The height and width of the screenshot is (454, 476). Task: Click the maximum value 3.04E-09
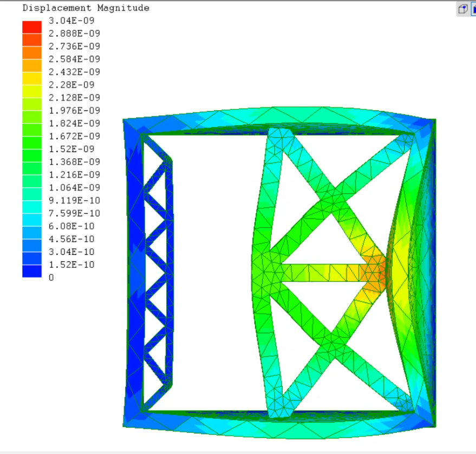(x=71, y=21)
